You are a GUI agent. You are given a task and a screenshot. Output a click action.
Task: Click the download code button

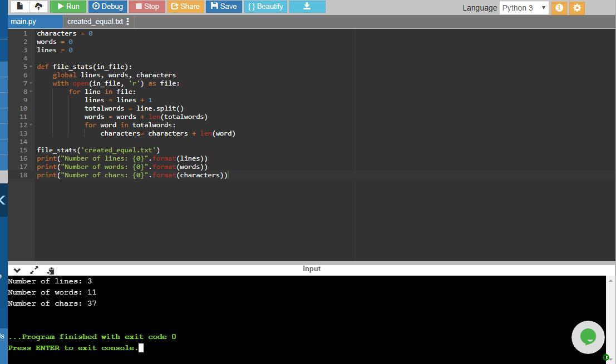coord(307,7)
